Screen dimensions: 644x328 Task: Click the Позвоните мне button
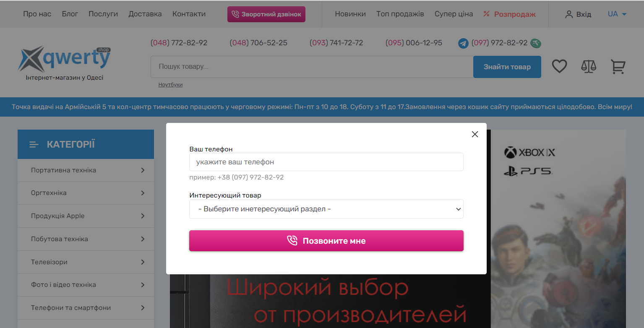326,241
